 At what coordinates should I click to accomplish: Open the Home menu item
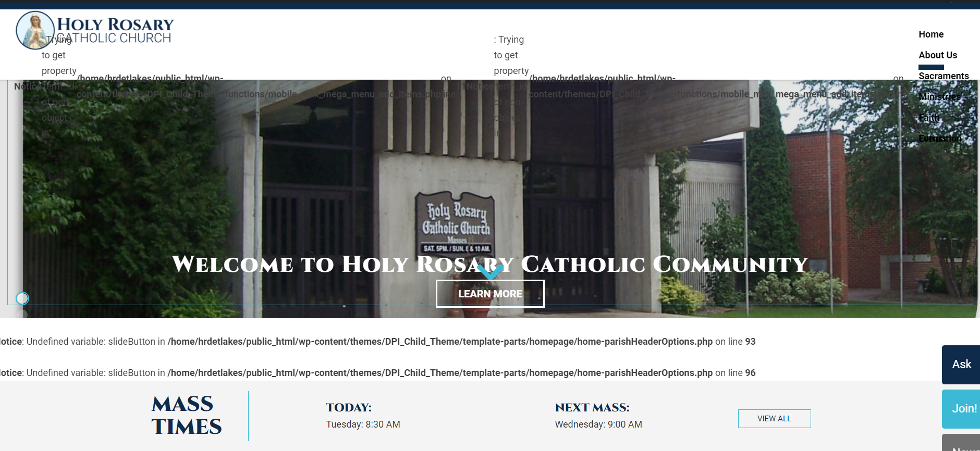(930, 34)
